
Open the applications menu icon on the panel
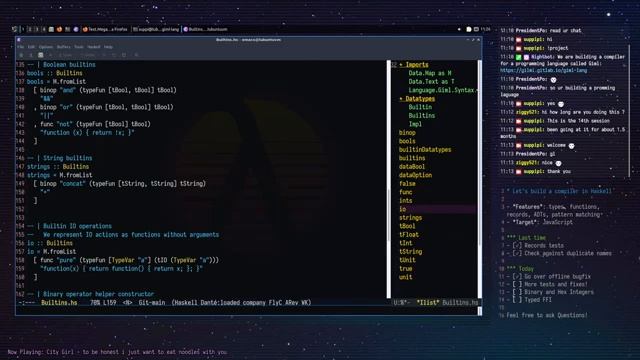[x=14, y=29]
